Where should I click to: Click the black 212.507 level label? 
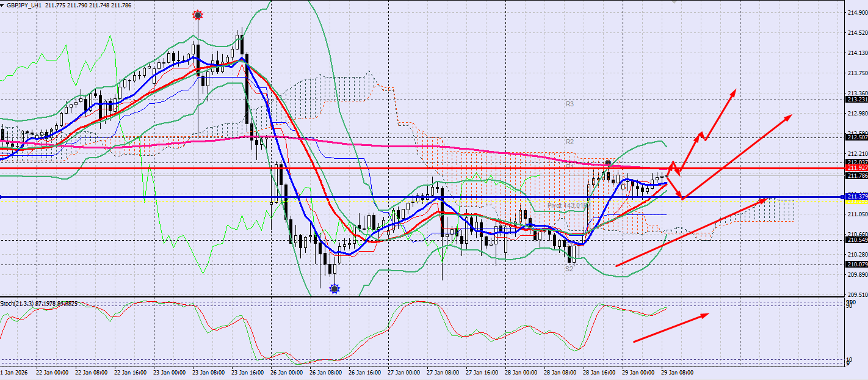coord(857,137)
